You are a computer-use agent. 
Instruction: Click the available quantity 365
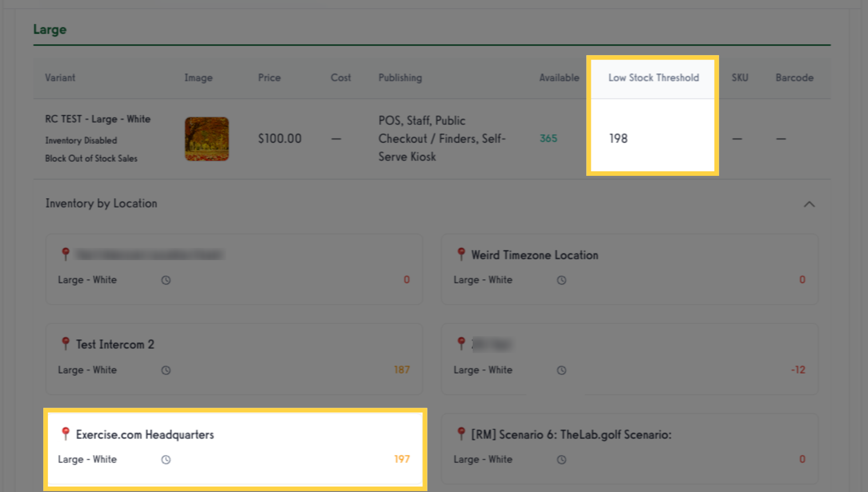[x=548, y=138]
